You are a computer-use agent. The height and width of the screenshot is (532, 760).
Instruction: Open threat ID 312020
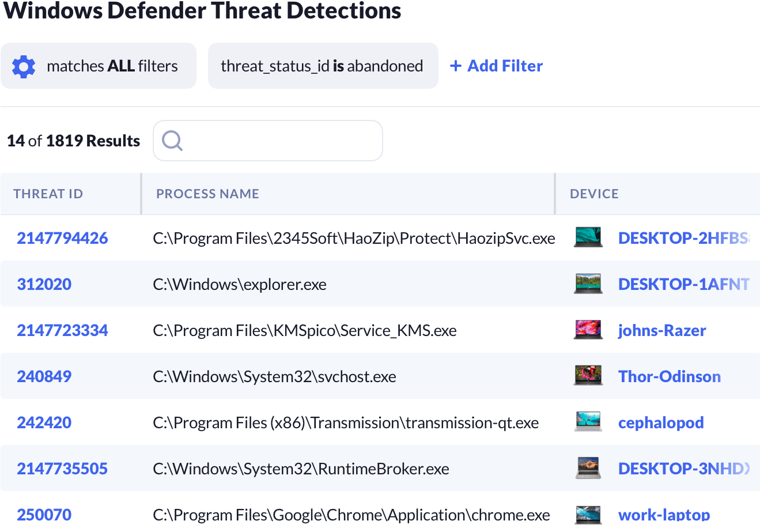[x=44, y=284]
